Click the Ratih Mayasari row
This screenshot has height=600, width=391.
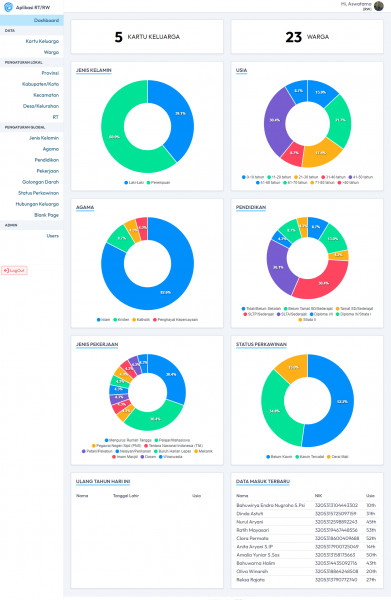point(306,530)
